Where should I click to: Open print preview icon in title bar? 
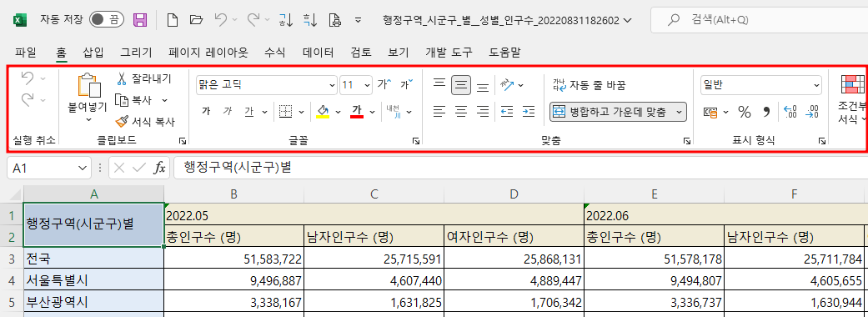[334, 21]
